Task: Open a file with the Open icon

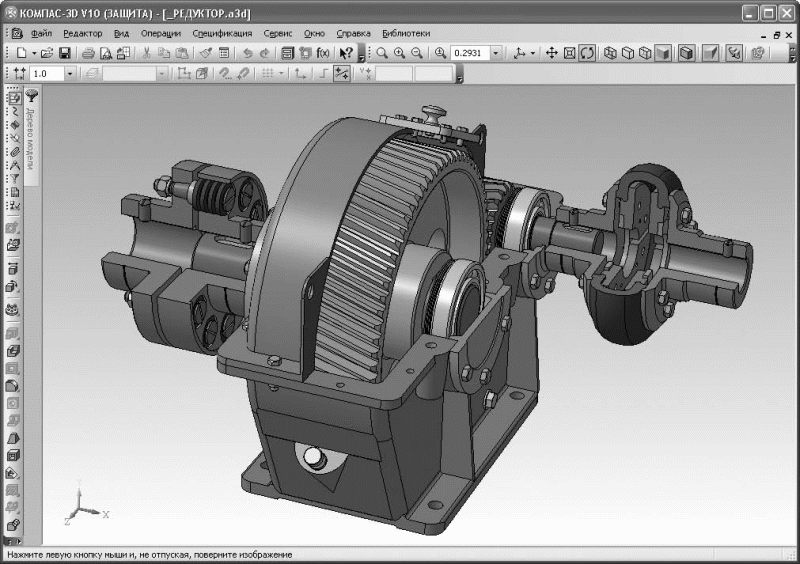Action: coord(49,52)
